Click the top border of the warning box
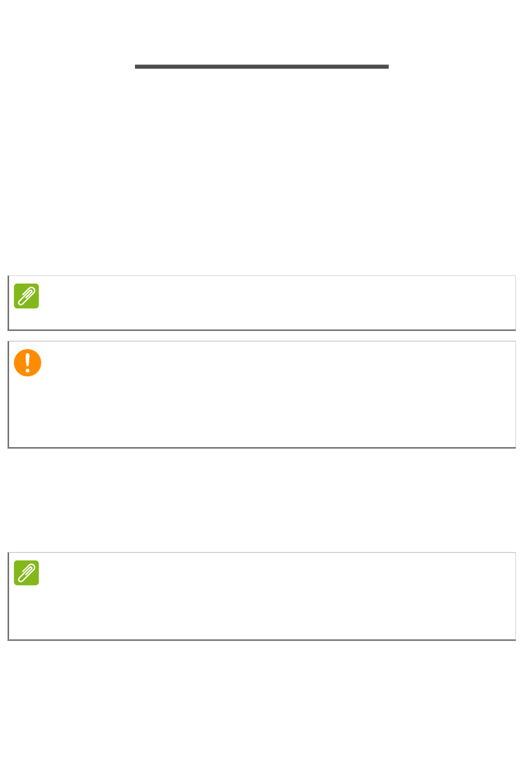 coord(262,341)
